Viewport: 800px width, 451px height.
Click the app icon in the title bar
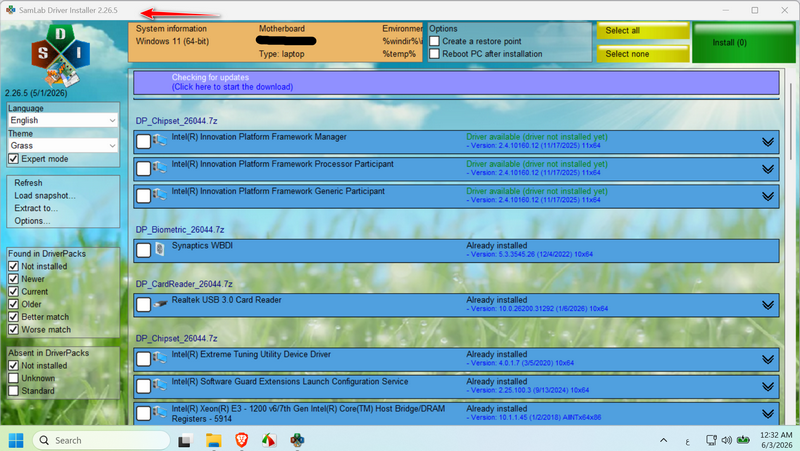tap(10, 10)
